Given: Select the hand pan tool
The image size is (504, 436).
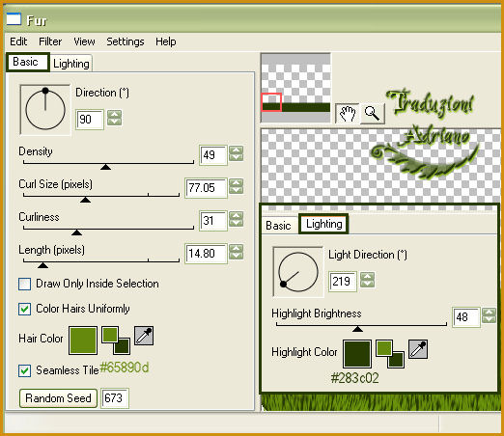Looking at the screenshot, I should pyautogui.click(x=348, y=114).
